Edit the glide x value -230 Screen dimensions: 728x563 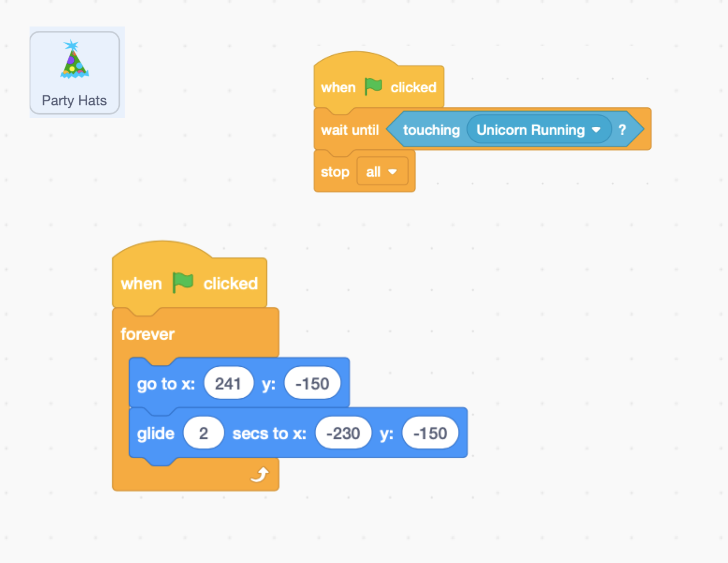(343, 433)
